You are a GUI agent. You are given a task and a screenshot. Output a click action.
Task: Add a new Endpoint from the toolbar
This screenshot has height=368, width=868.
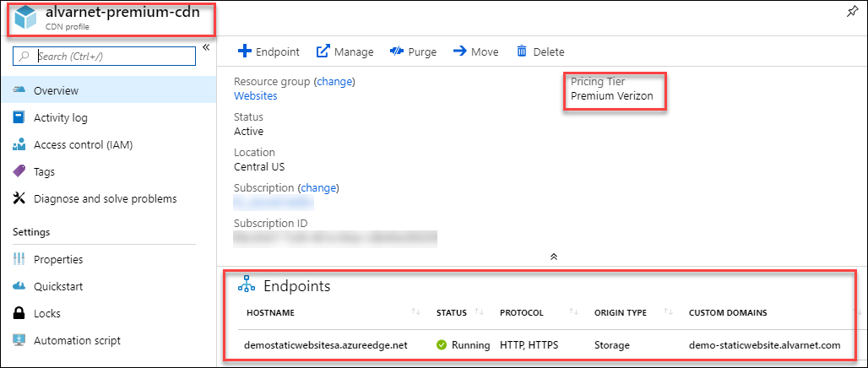(269, 51)
